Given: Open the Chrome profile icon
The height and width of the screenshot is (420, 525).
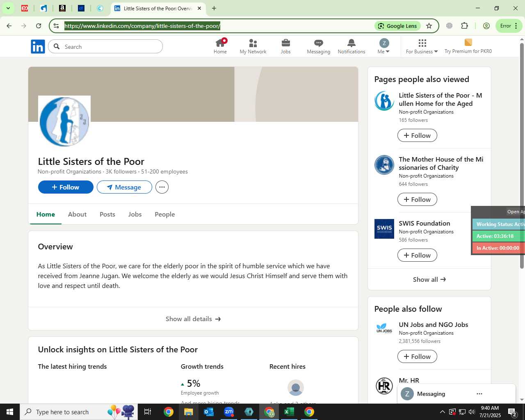Looking at the screenshot, I should [486, 26].
